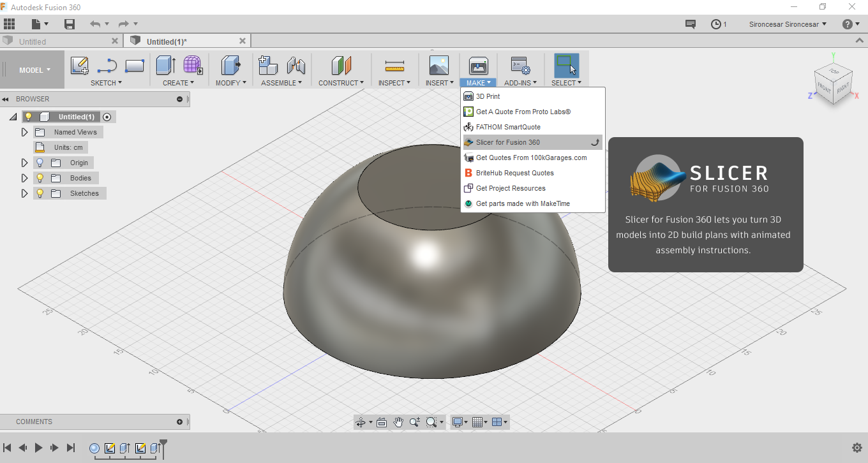Image resolution: width=868 pixels, height=463 pixels.
Task: Click the Undo arrow icon
Action: coord(95,24)
